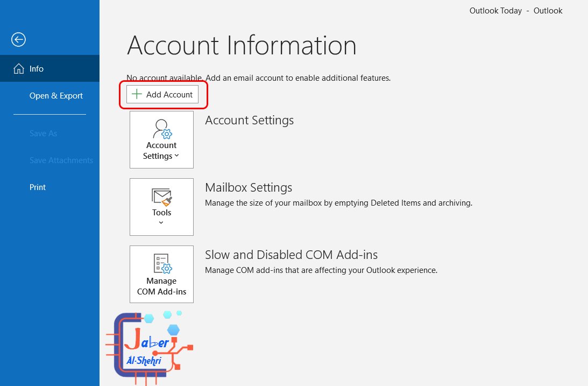The image size is (588, 386).
Task: Click Save Attachments in the sidebar
Action: pyautogui.click(x=49, y=160)
